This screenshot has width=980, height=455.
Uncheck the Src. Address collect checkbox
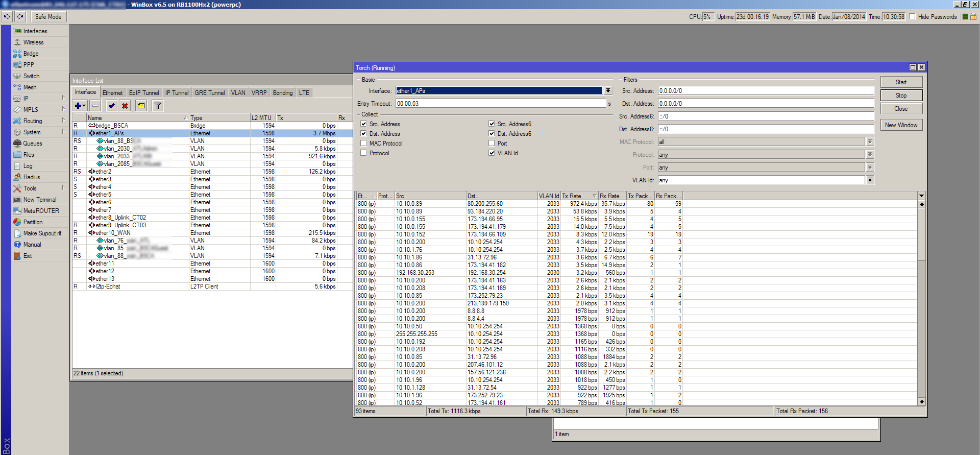(x=363, y=124)
